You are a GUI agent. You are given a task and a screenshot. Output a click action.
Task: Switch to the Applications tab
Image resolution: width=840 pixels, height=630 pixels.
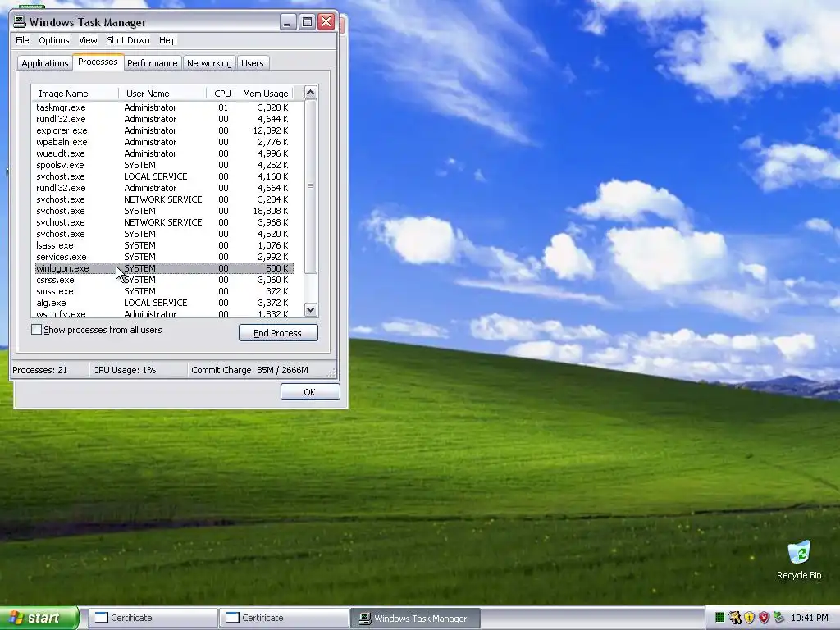click(x=45, y=62)
